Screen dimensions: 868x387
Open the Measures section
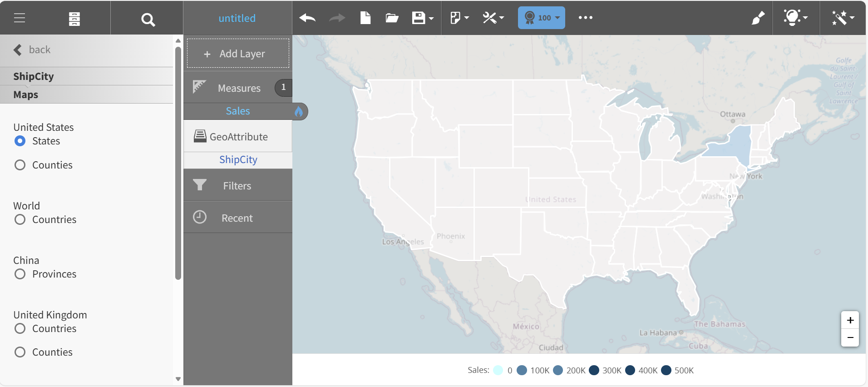click(x=239, y=88)
